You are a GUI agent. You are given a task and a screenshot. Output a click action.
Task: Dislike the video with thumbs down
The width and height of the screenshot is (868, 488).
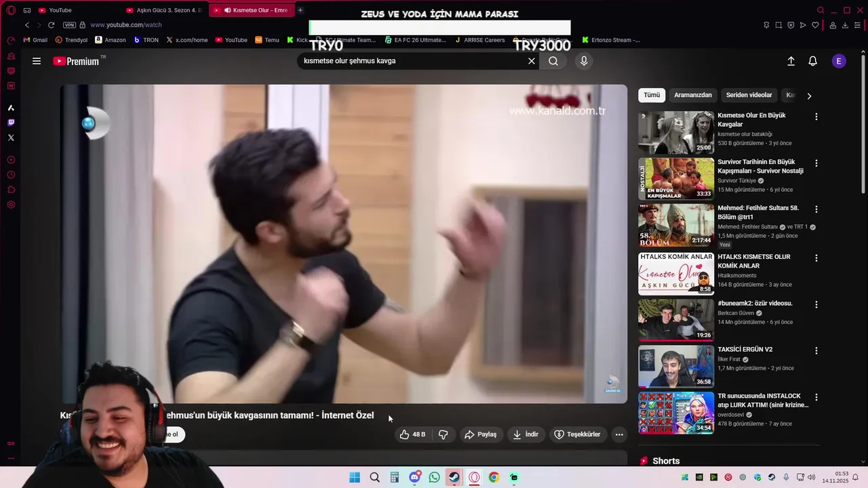tap(443, 434)
